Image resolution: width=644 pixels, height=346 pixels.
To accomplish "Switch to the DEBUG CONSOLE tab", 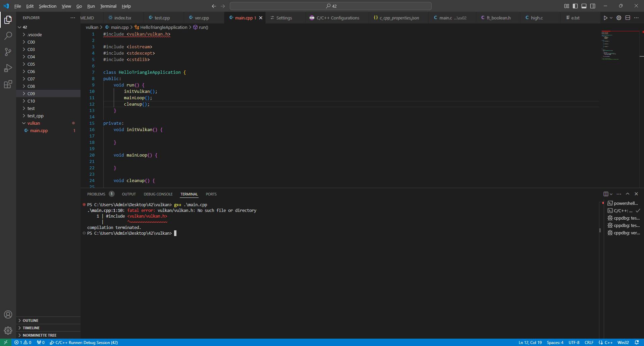I will click(x=158, y=194).
